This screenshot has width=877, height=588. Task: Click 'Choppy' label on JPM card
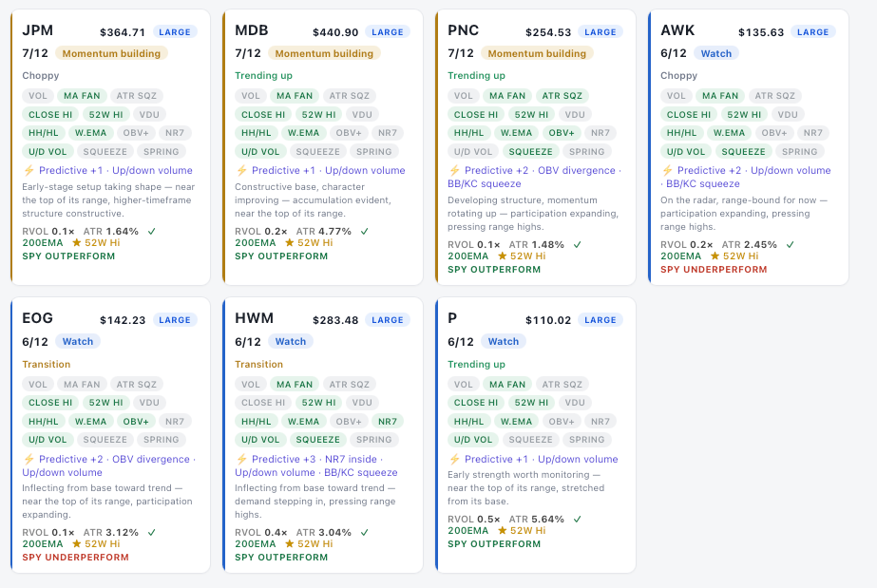point(40,75)
